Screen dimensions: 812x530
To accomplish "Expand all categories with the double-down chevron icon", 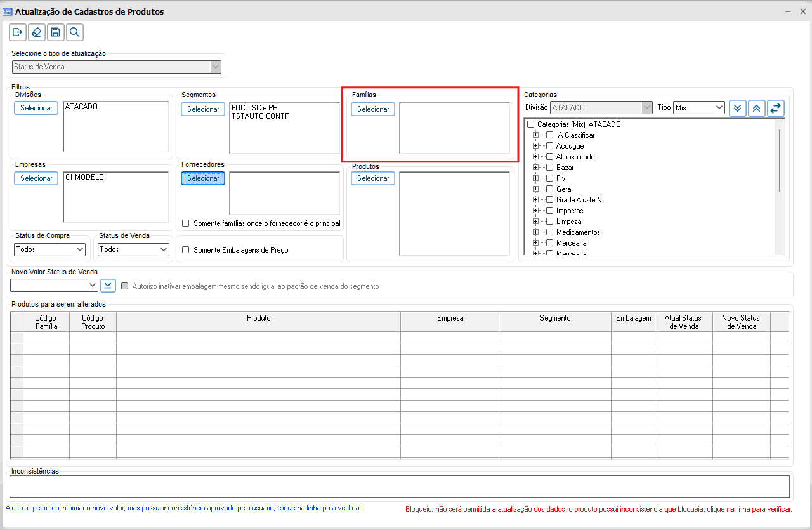I will [x=737, y=108].
